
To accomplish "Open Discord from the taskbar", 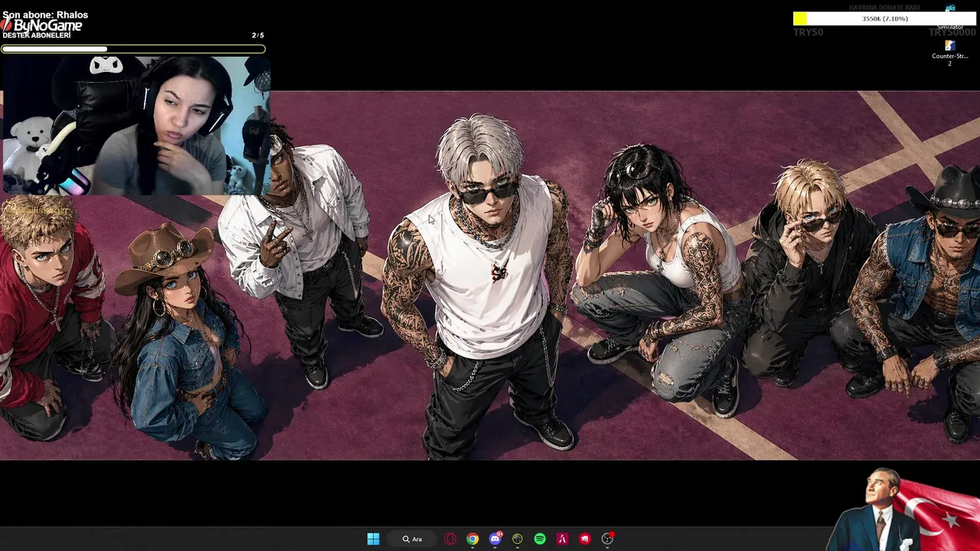I will point(495,539).
